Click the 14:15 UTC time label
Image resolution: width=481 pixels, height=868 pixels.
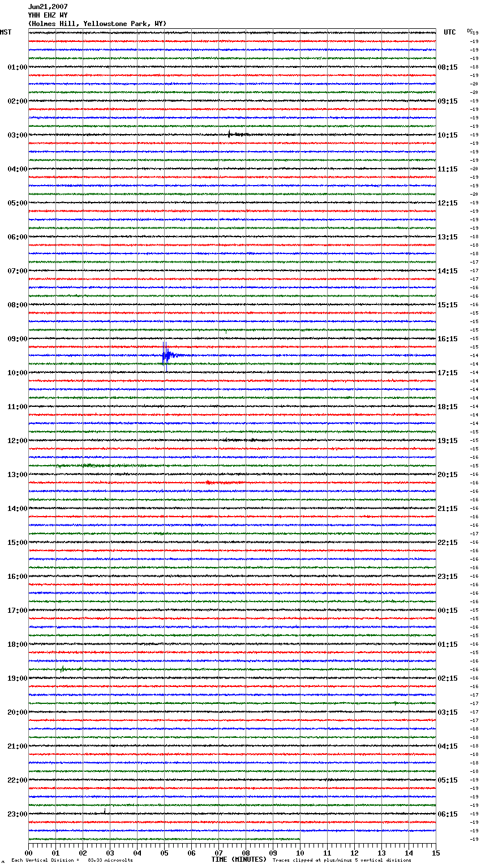[448, 271]
